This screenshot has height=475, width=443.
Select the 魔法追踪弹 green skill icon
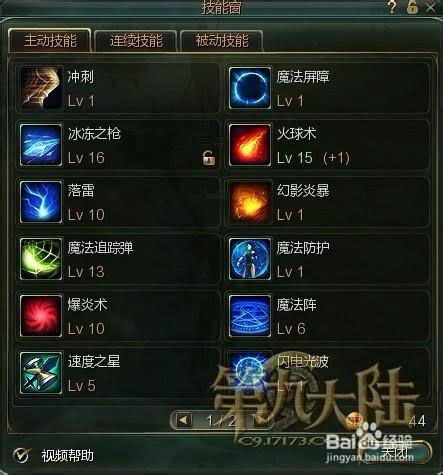41,259
